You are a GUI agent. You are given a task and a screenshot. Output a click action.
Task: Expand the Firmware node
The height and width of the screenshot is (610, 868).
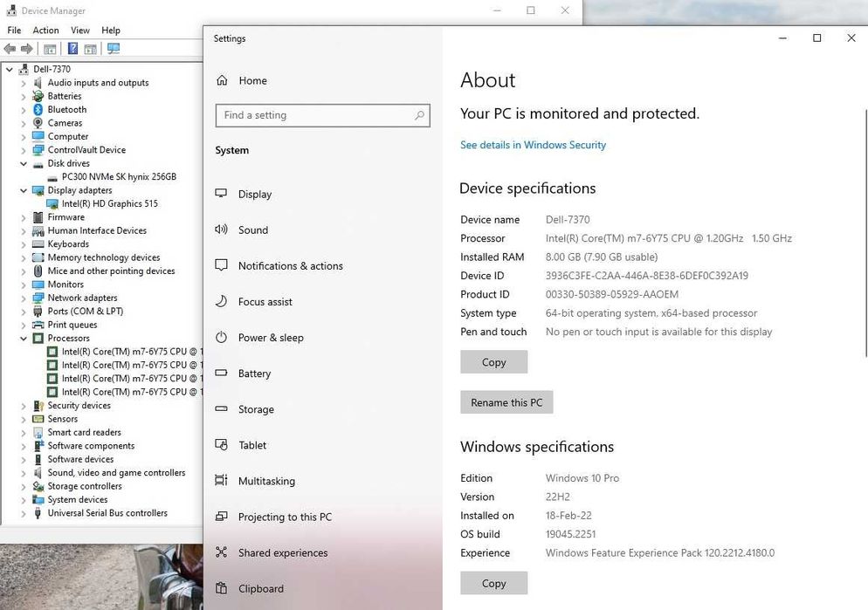tap(24, 217)
